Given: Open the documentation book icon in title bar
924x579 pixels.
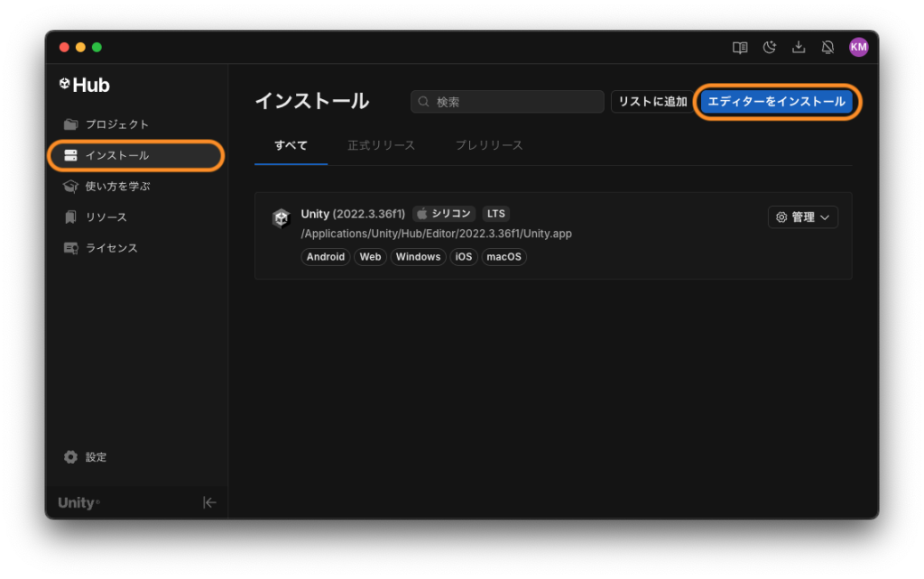Looking at the screenshot, I should pyautogui.click(x=740, y=47).
